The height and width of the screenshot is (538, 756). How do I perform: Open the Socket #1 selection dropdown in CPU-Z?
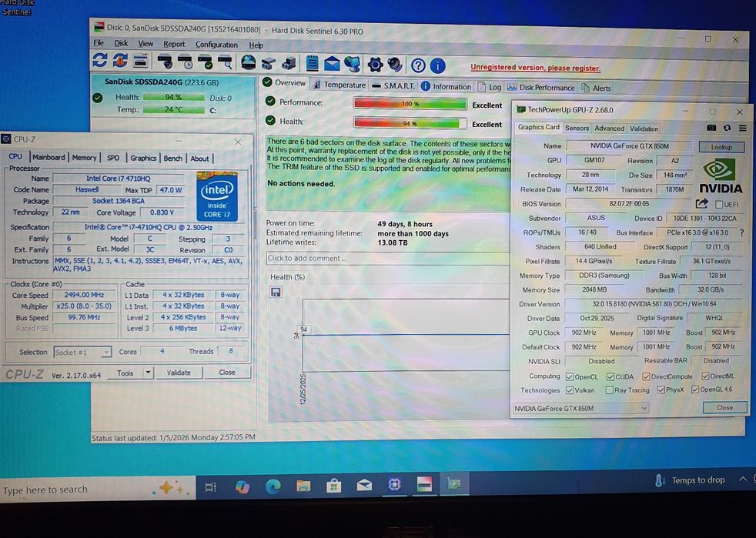coord(82,353)
